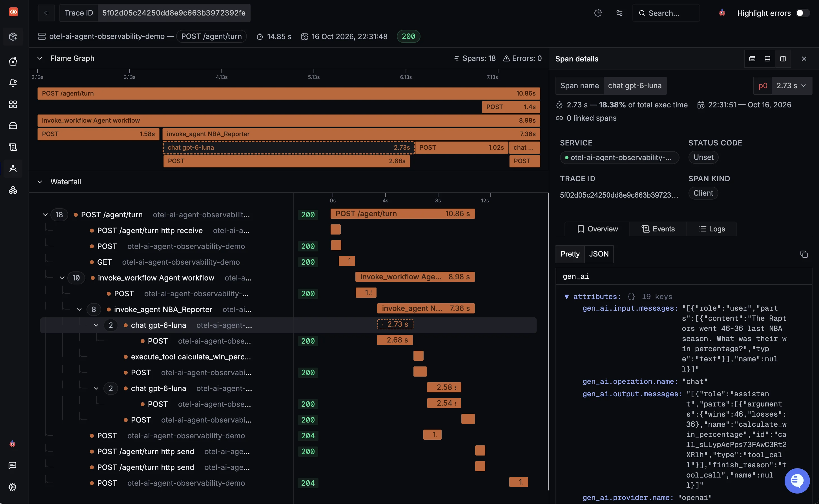Click the Trace ID value field
Screen dimensions: 819x504
pyautogui.click(x=174, y=13)
